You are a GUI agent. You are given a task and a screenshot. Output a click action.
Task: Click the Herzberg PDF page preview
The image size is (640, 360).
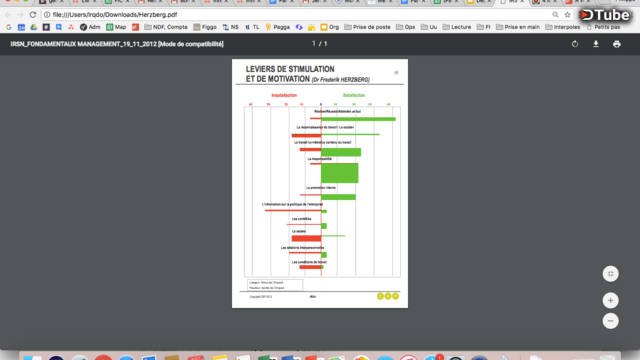coord(320,184)
